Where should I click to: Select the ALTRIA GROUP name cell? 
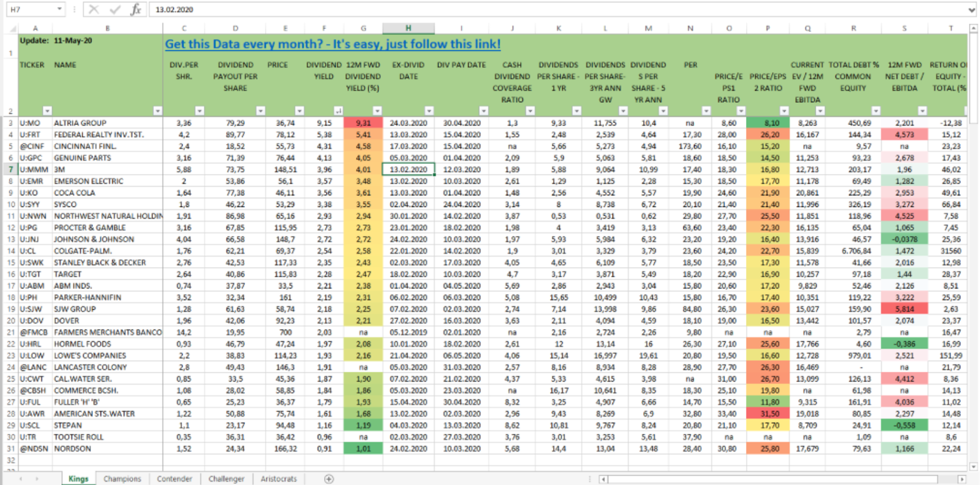[x=108, y=123]
